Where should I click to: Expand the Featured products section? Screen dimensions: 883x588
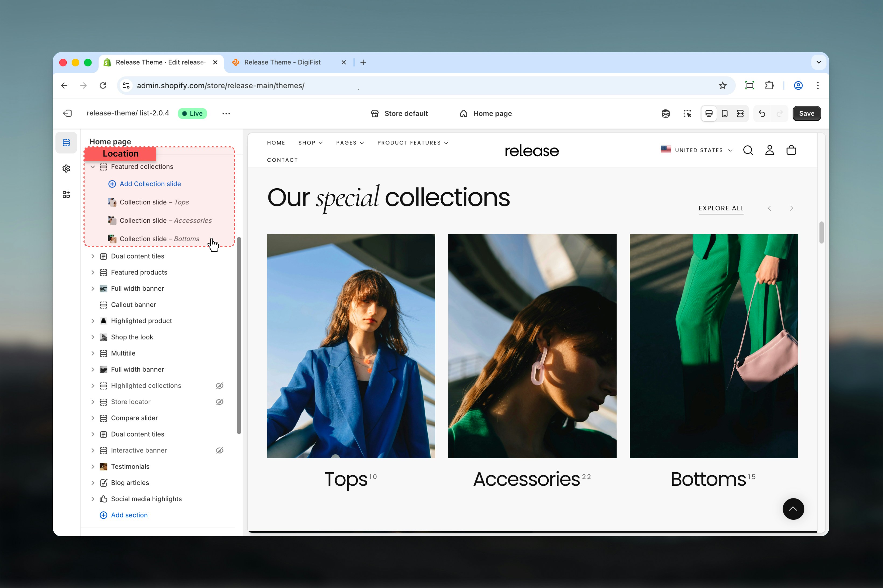pyautogui.click(x=93, y=272)
